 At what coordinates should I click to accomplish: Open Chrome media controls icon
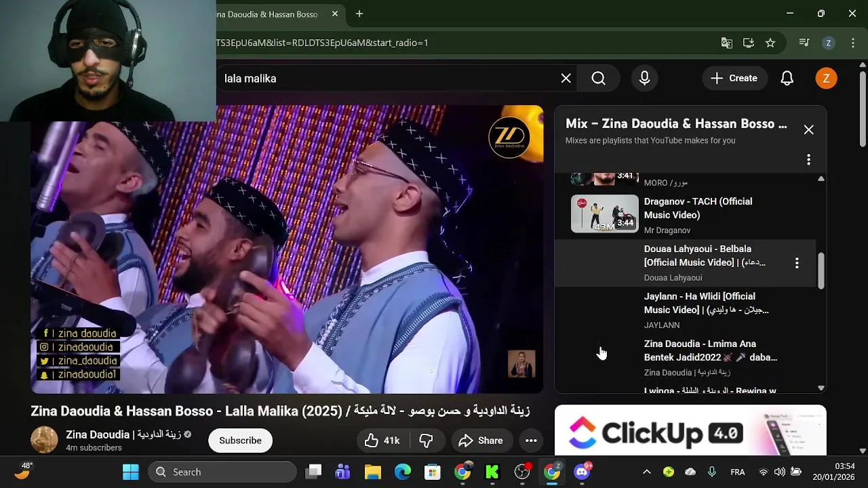804,43
